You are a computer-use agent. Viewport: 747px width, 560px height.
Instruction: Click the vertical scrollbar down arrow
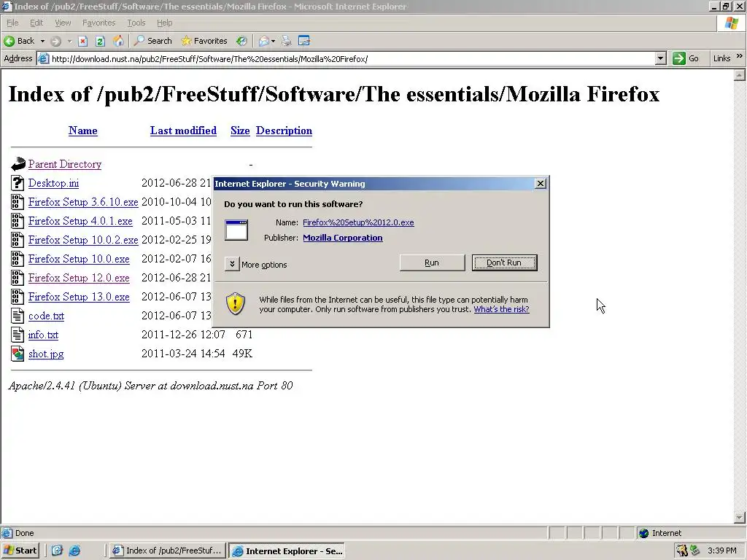pyautogui.click(x=740, y=517)
